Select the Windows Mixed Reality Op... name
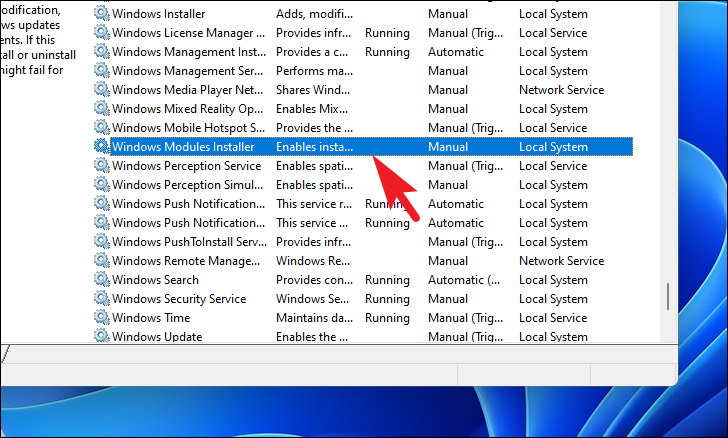The image size is (728, 438). point(188,109)
